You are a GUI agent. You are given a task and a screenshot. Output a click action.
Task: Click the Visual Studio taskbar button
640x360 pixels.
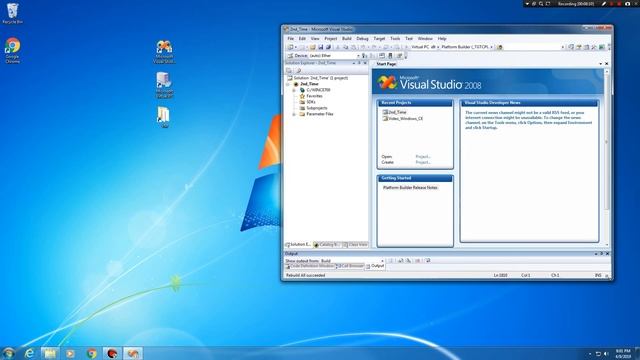(133, 353)
